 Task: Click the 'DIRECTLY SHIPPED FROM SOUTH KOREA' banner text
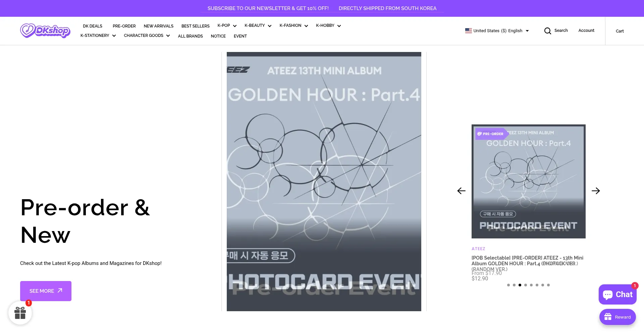pyautogui.click(x=387, y=8)
